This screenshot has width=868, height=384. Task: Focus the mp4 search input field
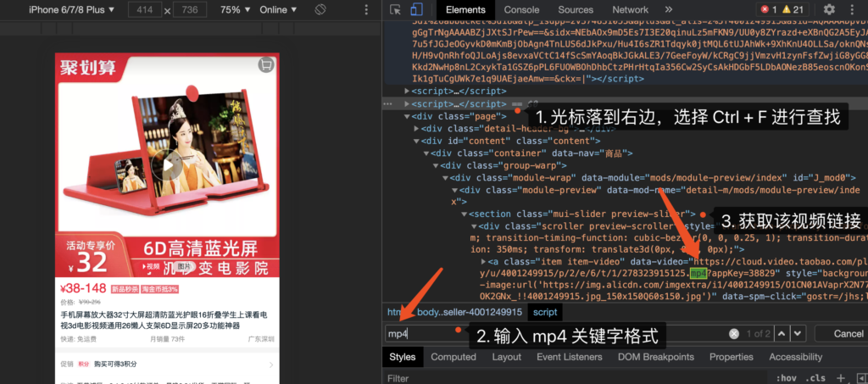pos(556,334)
